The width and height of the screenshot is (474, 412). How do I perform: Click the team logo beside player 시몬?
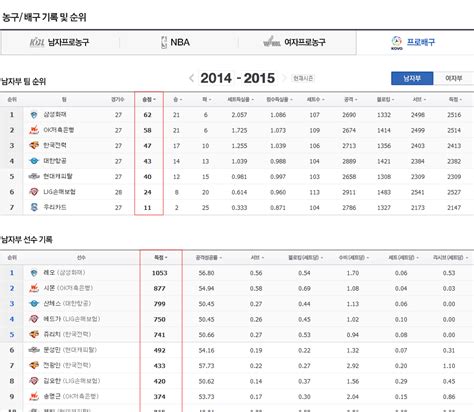[x=34, y=288]
